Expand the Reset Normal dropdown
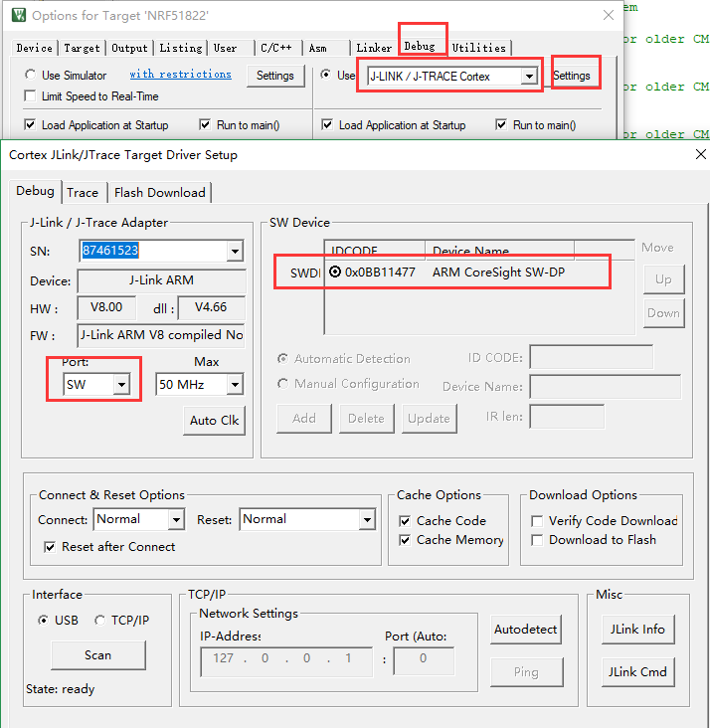The width and height of the screenshot is (710, 728). point(367,519)
